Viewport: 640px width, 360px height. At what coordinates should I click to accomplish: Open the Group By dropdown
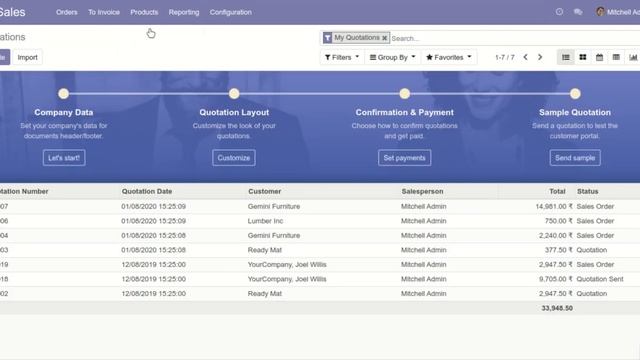pyautogui.click(x=392, y=57)
